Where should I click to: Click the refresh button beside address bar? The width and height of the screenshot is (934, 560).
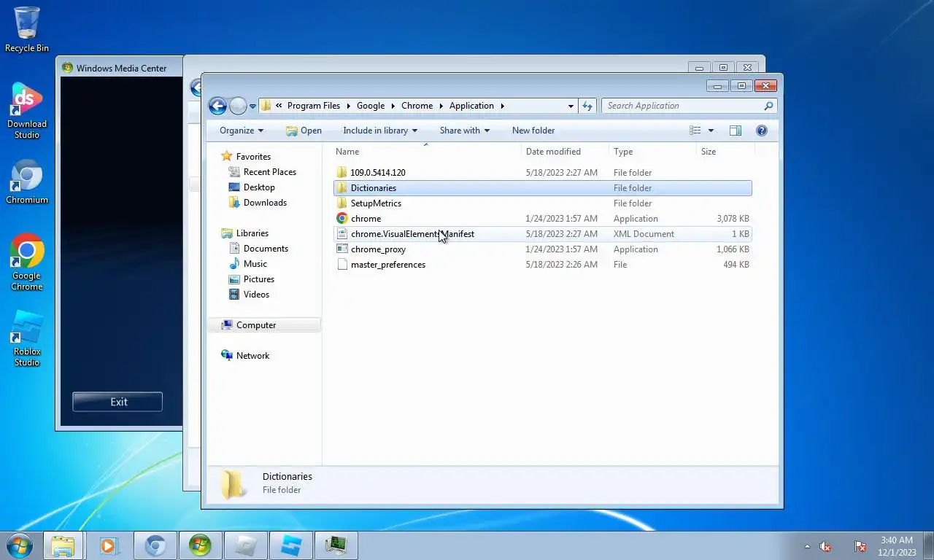587,106
